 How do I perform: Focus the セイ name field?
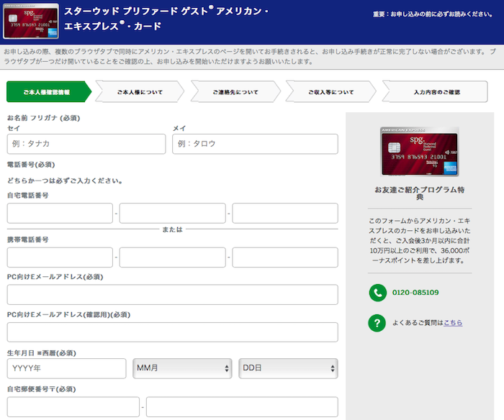point(86,144)
